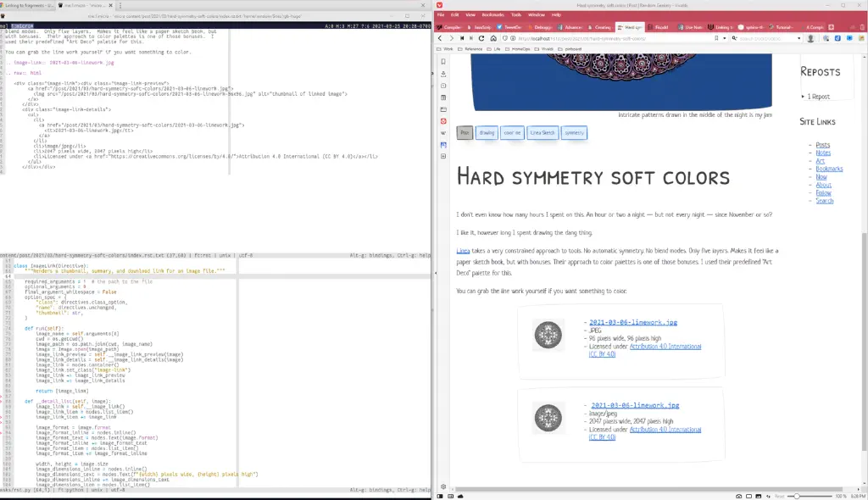
Task: Click the 'drawing' tag button
Action: 487,133
